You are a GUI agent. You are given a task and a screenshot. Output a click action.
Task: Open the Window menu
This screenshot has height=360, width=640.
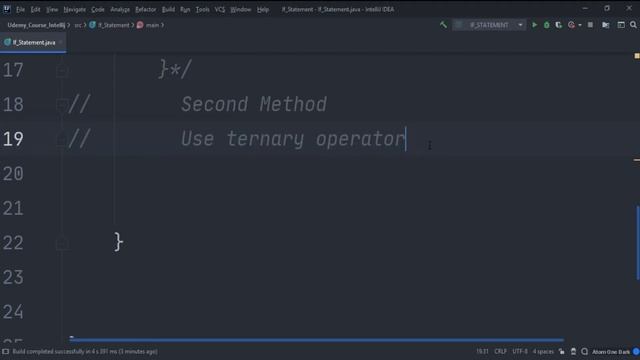[x=240, y=9]
